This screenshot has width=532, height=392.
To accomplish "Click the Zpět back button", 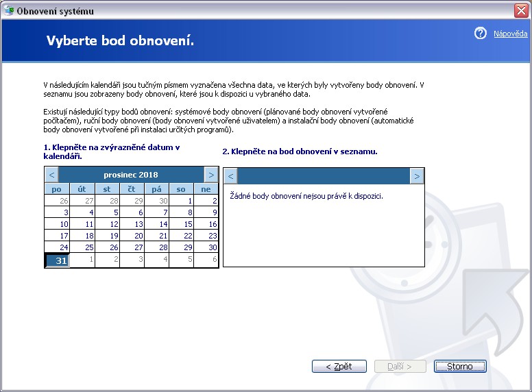I will click(x=339, y=366).
